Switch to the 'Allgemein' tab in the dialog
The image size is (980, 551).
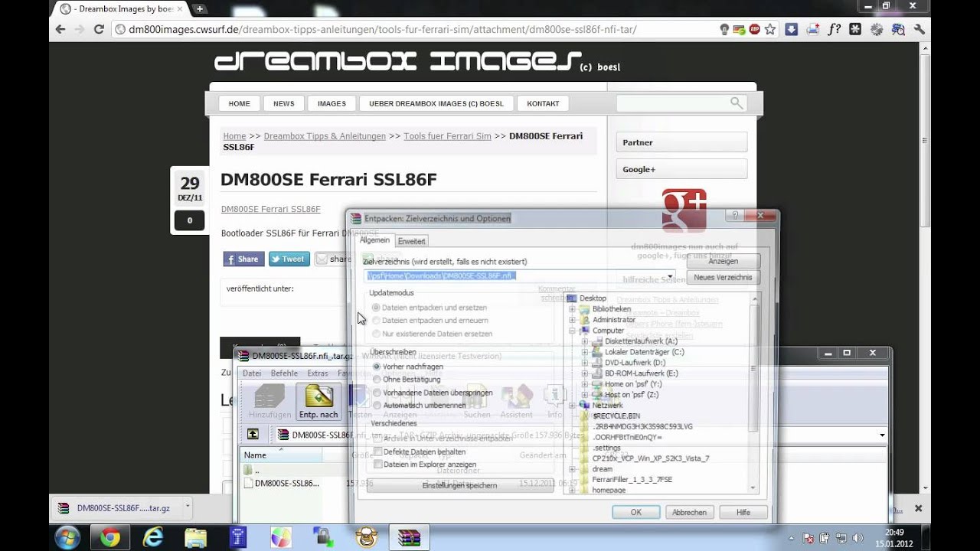pos(375,240)
